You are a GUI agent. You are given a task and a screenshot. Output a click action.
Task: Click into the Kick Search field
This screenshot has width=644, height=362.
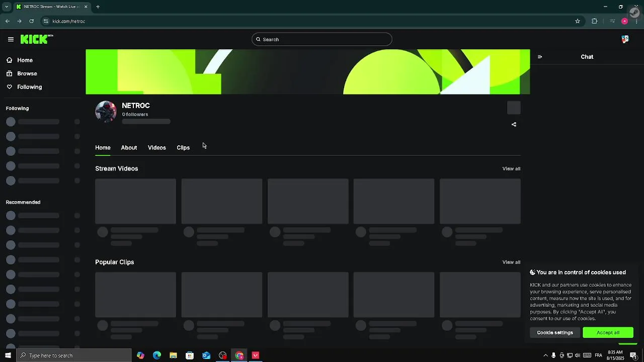[x=322, y=39]
